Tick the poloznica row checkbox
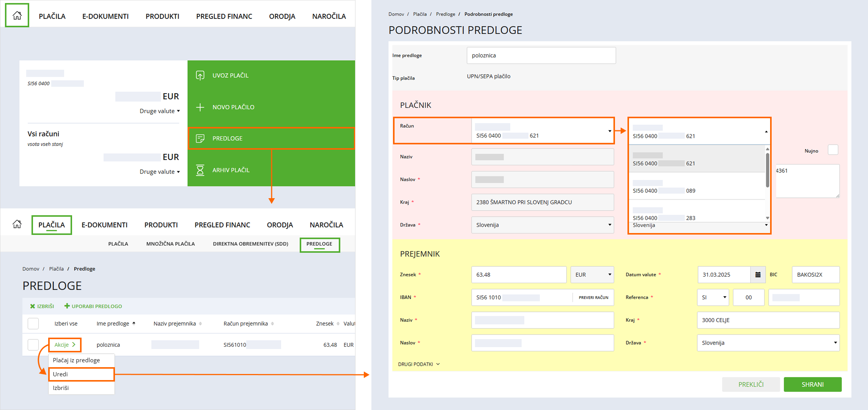This screenshot has width=868, height=410. (x=33, y=344)
